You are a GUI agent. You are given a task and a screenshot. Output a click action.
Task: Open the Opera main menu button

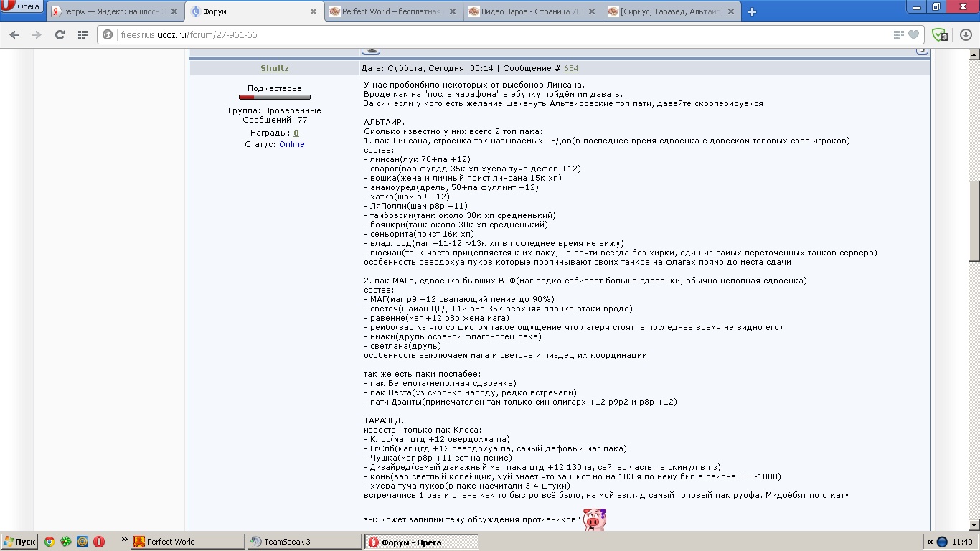pos(22,6)
